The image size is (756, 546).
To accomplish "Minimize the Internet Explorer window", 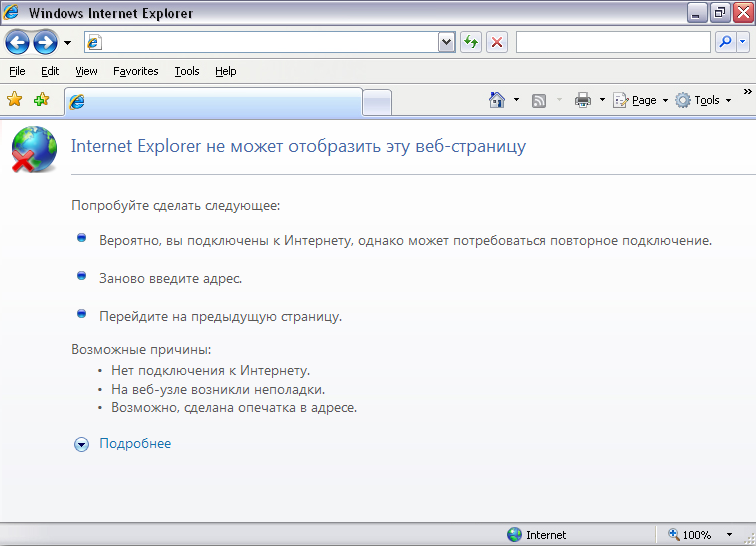I will pyautogui.click(x=696, y=13).
